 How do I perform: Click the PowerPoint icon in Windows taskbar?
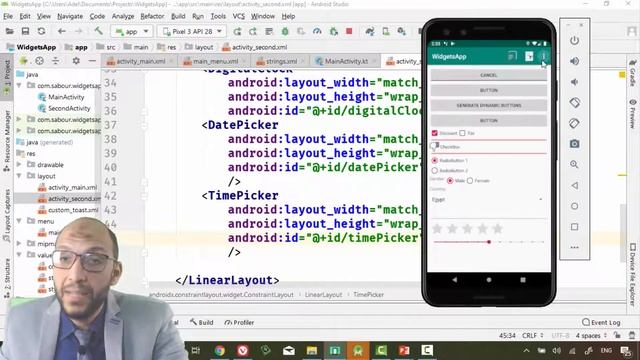[x=404, y=351]
